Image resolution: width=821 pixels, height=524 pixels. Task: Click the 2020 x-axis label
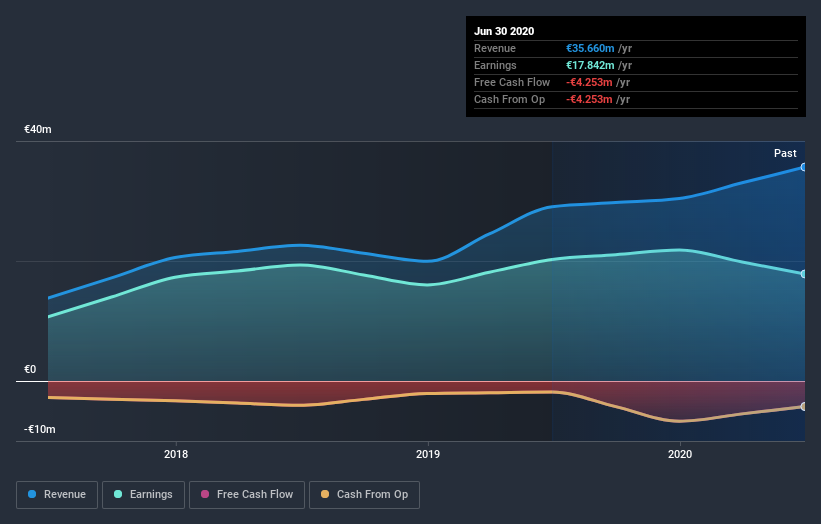680,454
